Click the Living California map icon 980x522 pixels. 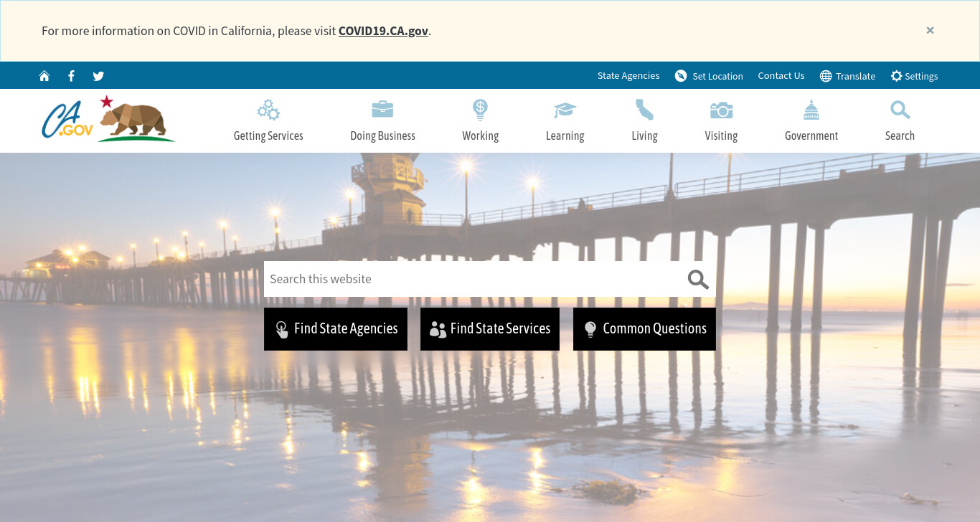click(644, 110)
